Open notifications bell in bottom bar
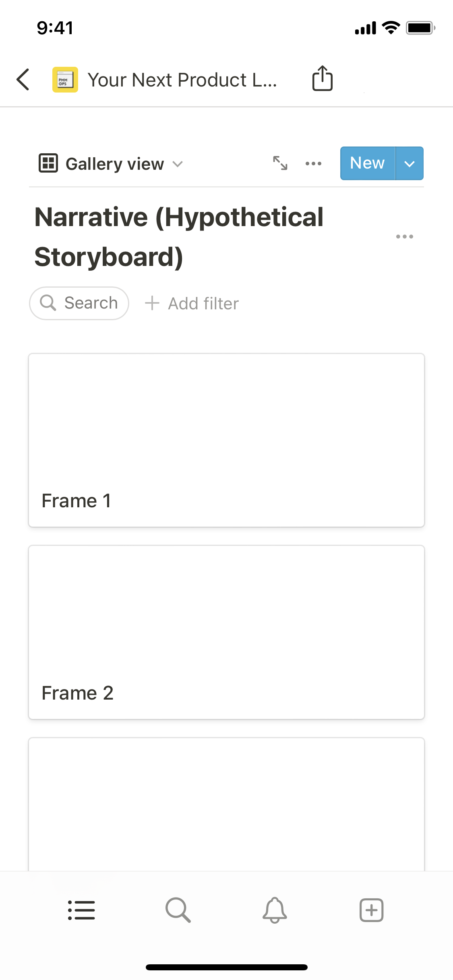Viewport: 453px width, 980px height. point(275,910)
